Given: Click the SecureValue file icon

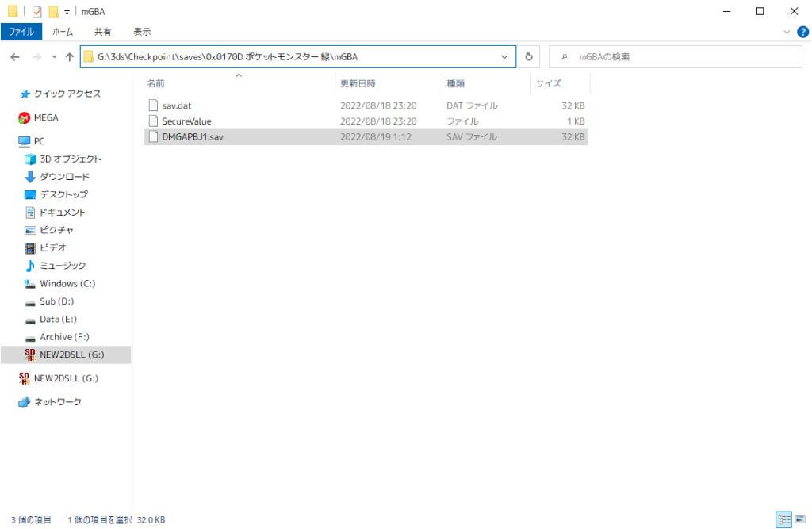Looking at the screenshot, I should pyautogui.click(x=153, y=121).
